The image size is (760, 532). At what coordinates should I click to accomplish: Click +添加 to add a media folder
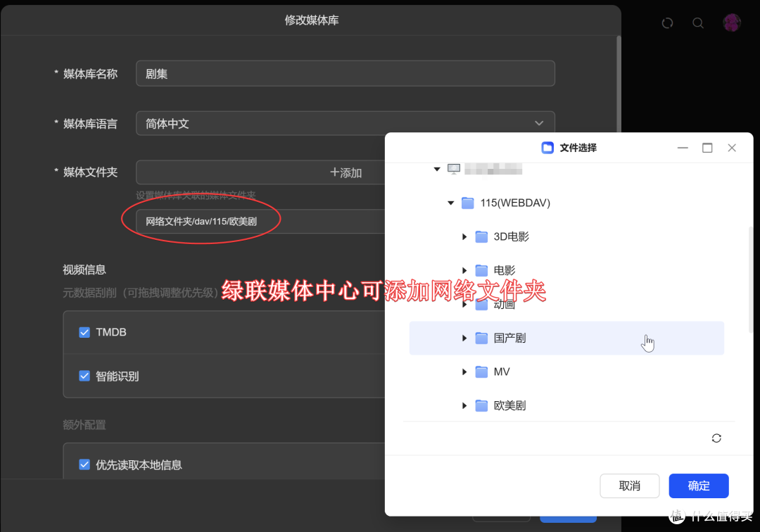[x=346, y=172]
